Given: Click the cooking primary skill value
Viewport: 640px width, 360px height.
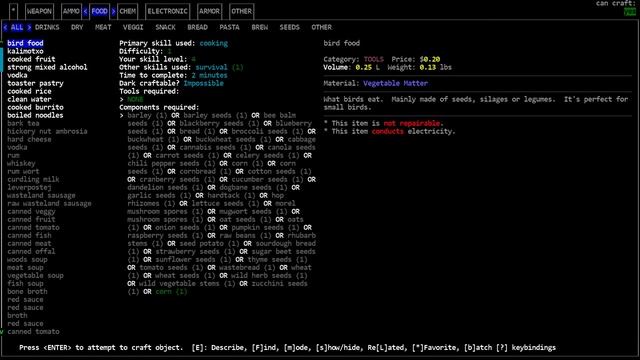Looking at the screenshot, I should click(x=213, y=43).
